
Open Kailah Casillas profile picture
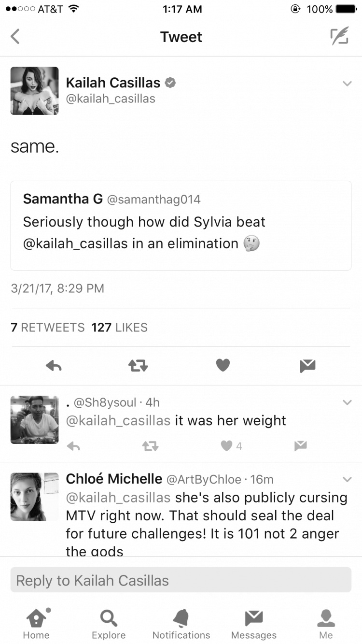pyautogui.click(x=35, y=91)
